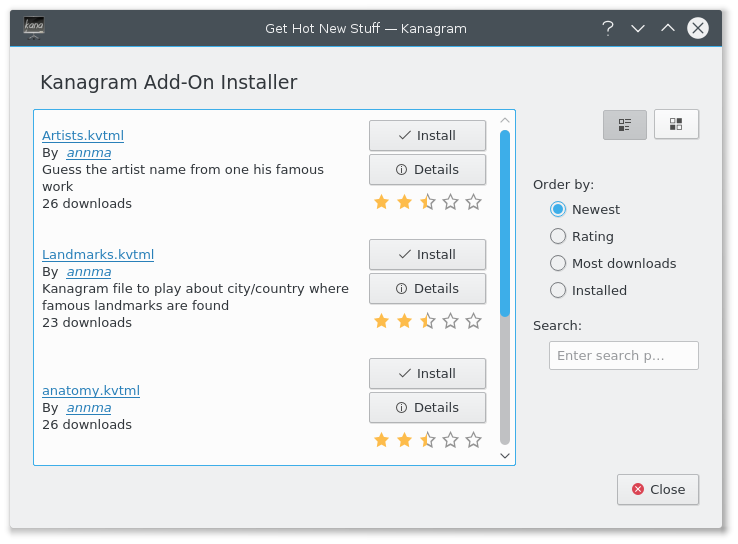Click scroll down arrow of add-on list

[505, 456]
